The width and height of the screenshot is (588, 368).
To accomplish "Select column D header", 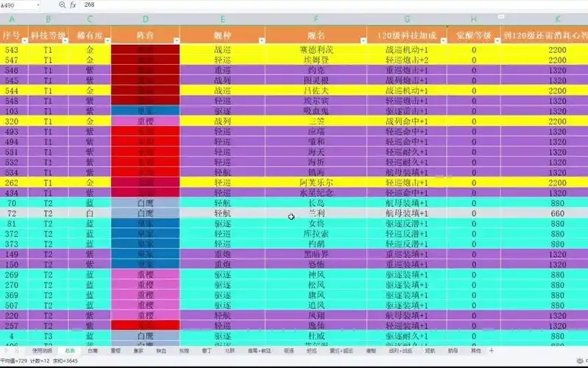I will point(146,19).
